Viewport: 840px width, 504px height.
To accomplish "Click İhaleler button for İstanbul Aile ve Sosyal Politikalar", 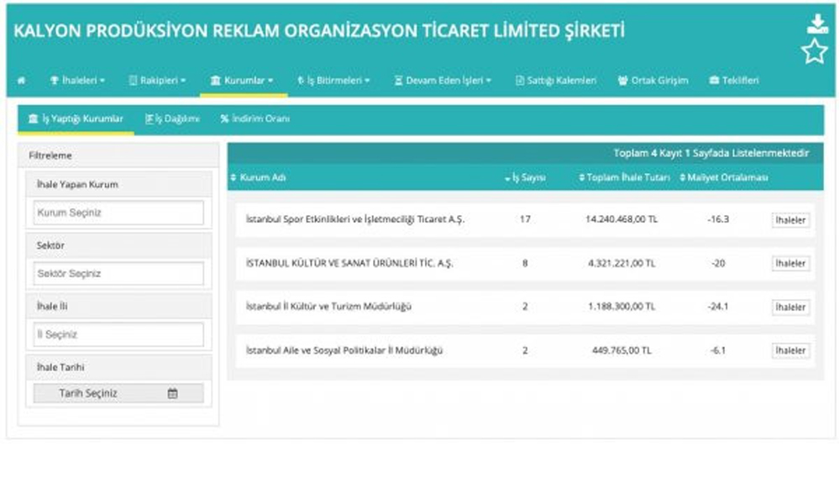I will click(790, 350).
